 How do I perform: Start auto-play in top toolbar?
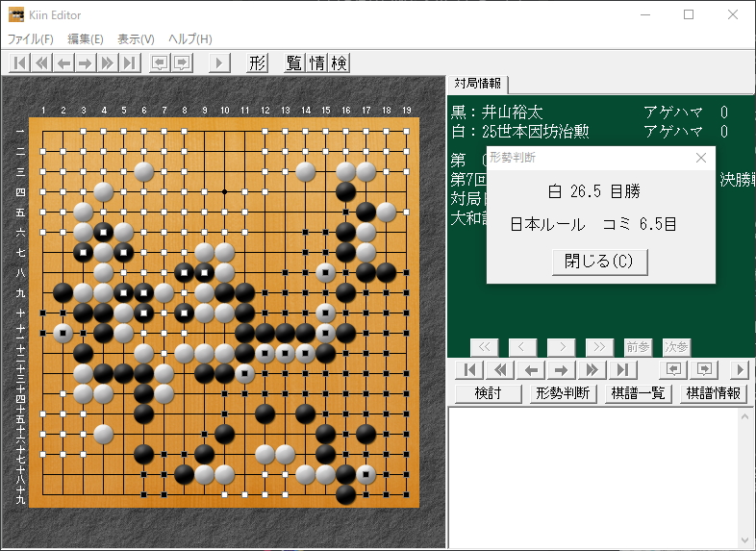tap(219, 63)
